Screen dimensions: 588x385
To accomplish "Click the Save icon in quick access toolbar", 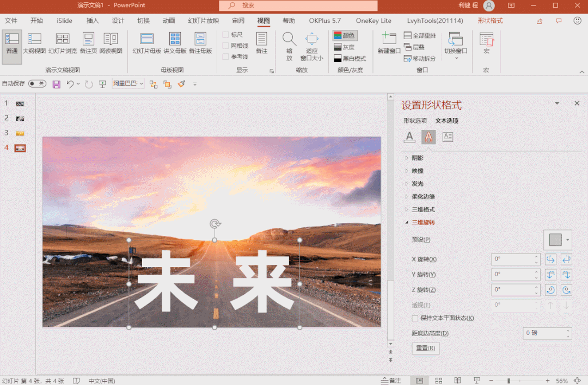I will click(x=56, y=84).
